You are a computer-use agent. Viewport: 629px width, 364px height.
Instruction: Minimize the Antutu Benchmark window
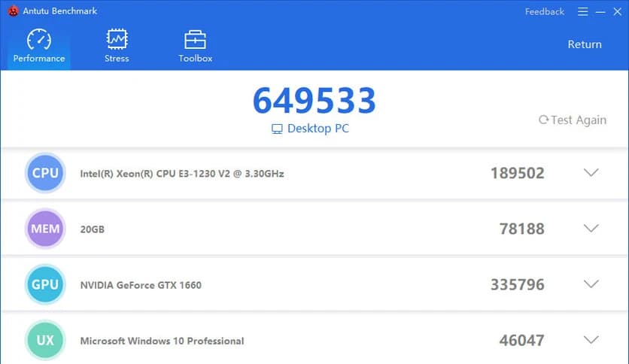(x=600, y=12)
